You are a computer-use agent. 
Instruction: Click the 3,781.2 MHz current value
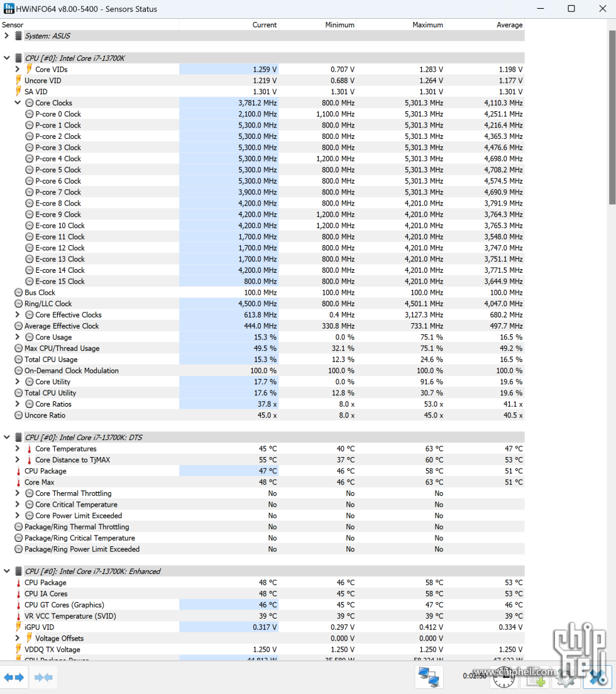tap(258, 102)
